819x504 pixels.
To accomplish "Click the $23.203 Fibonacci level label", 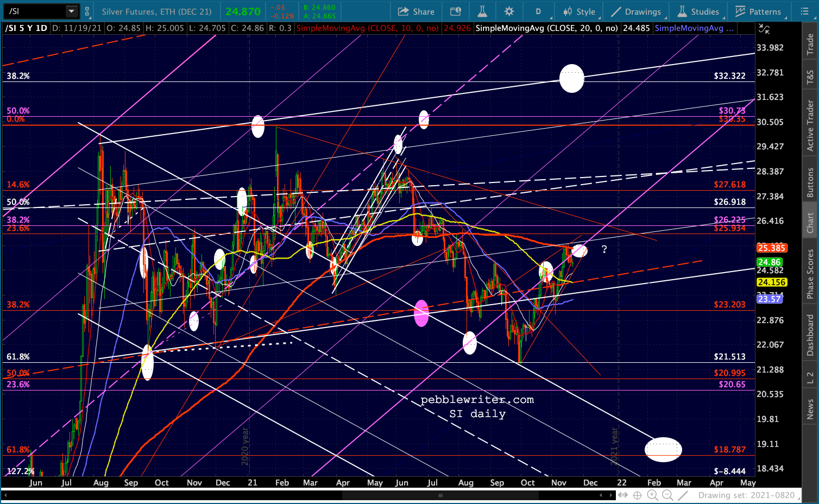I will pyautogui.click(x=729, y=305).
